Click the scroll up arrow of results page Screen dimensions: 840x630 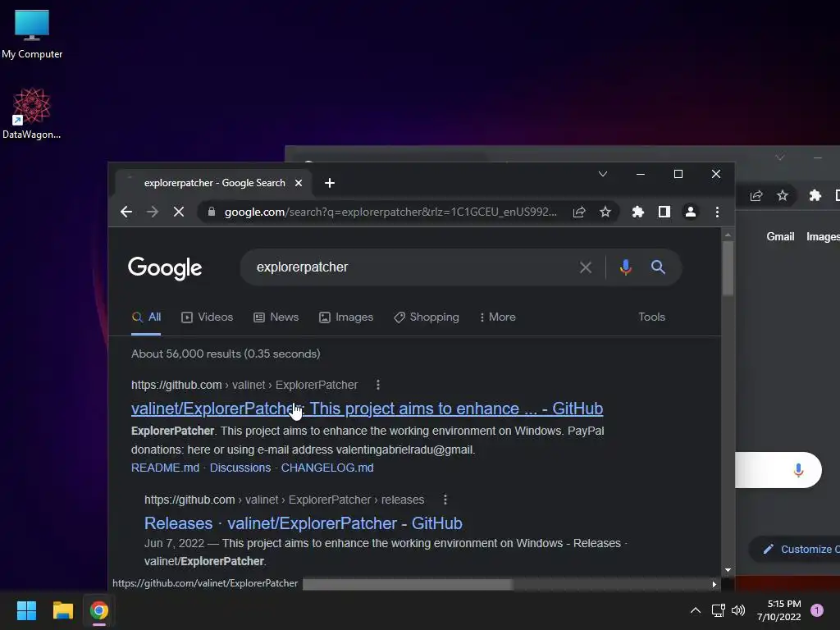pyautogui.click(x=728, y=235)
